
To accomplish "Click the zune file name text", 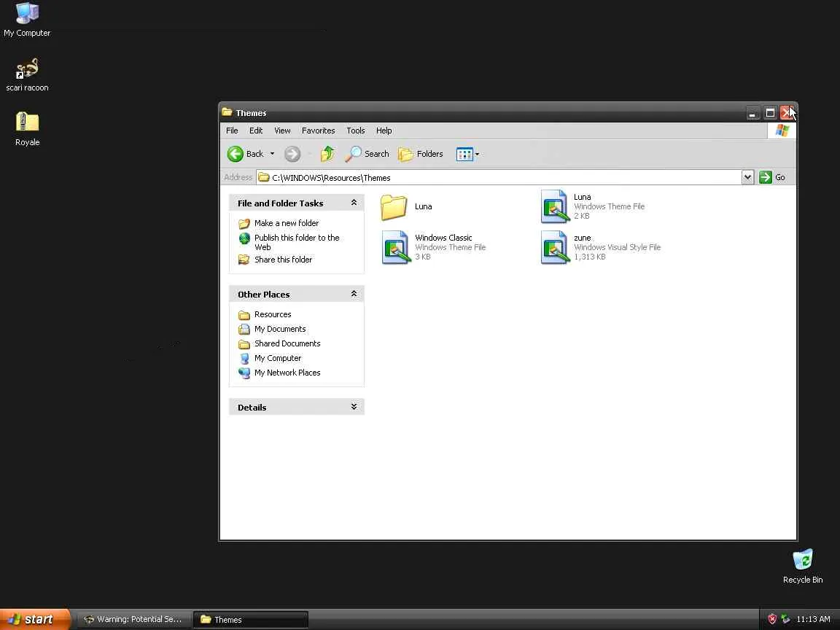I will point(583,238).
